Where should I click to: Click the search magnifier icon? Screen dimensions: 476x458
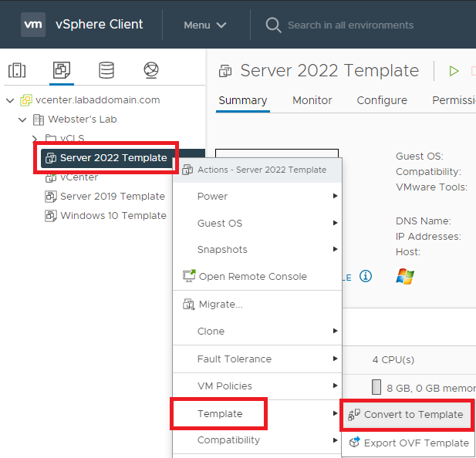point(273,25)
